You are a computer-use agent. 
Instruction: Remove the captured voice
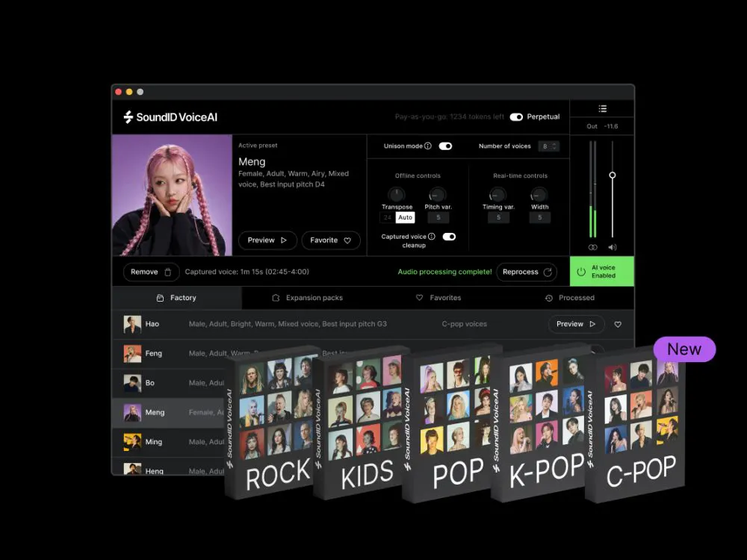(x=151, y=272)
